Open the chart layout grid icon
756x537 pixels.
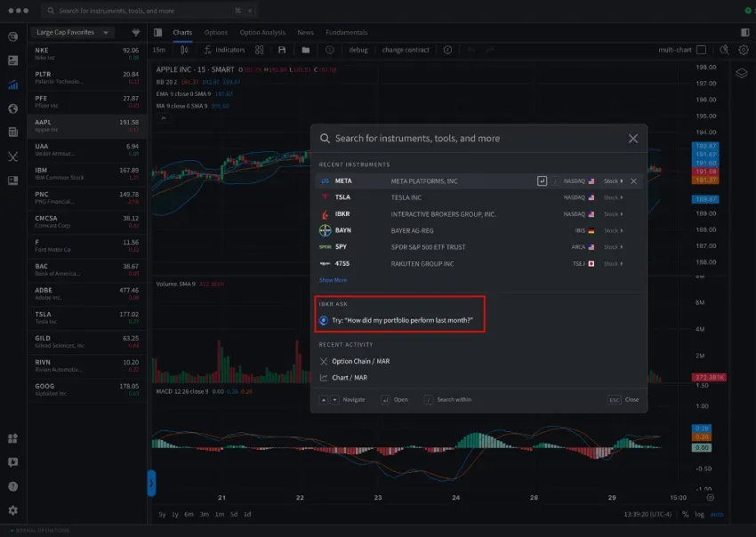pyautogui.click(x=260, y=50)
